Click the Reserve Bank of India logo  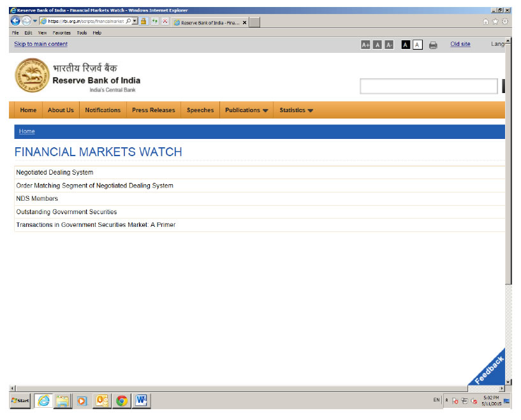(x=31, y=75)
